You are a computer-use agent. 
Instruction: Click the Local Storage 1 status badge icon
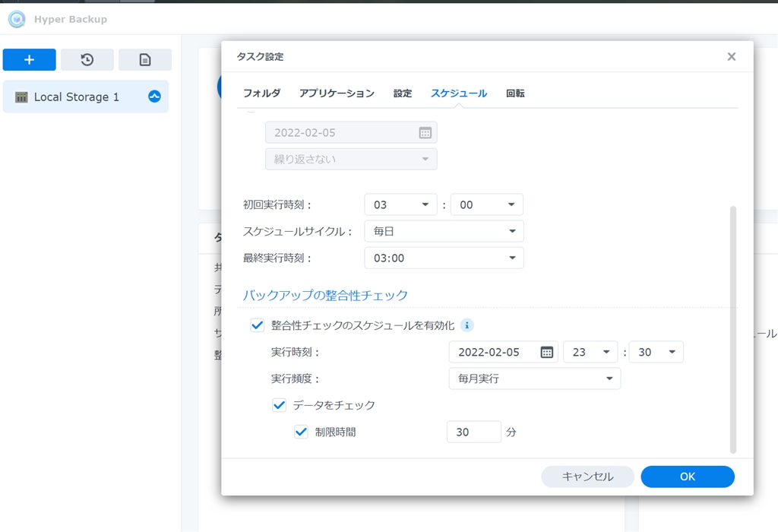(x=154, y=97)
